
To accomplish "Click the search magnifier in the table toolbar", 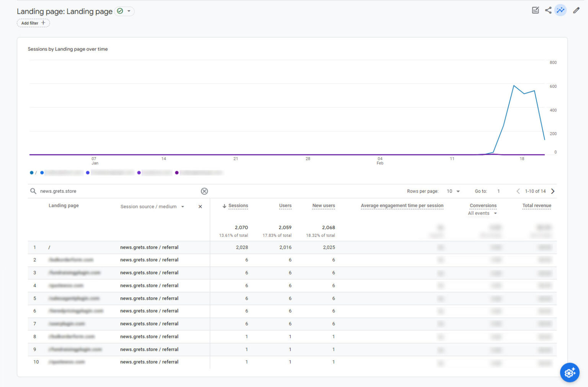I will point(33,191).
